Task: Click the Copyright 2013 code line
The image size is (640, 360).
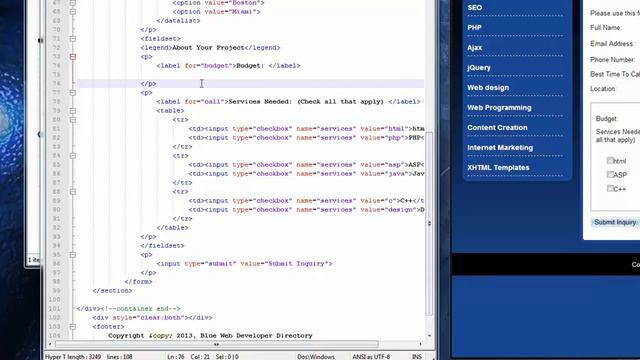Action: (210, 336)
